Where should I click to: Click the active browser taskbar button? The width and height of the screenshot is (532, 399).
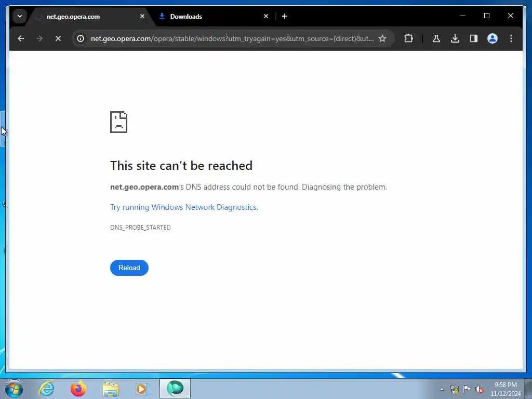point(175,389)
